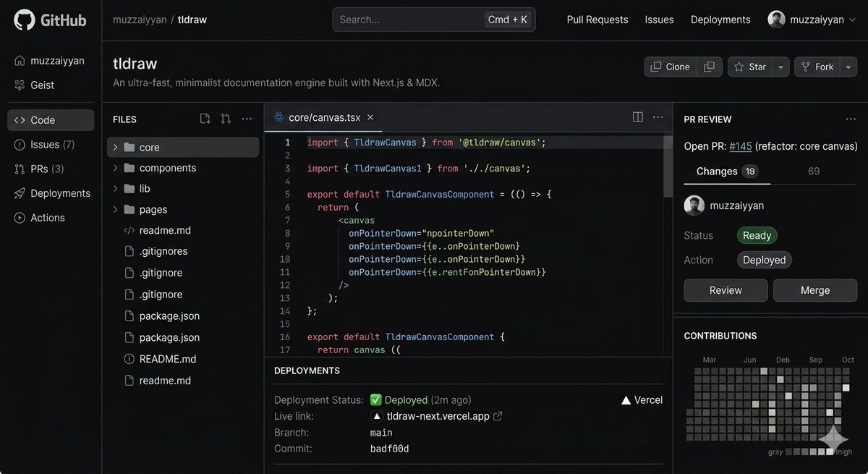
Task: Click the external link icon after live link
Action: pyautogui.click(x=498, y=416)
